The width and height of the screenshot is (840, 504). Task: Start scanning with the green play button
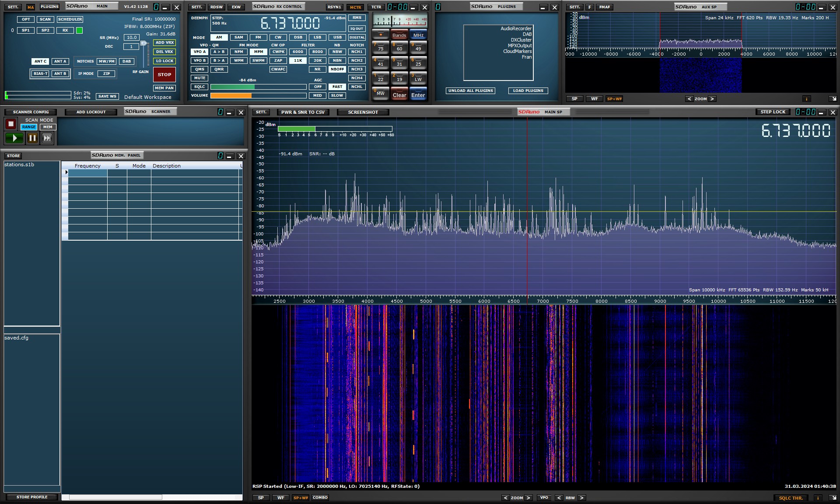click(14, 138)
